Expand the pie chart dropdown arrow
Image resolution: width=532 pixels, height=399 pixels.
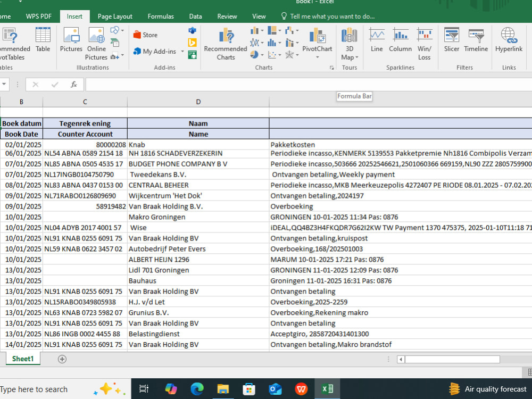click(x=262, y=55)
